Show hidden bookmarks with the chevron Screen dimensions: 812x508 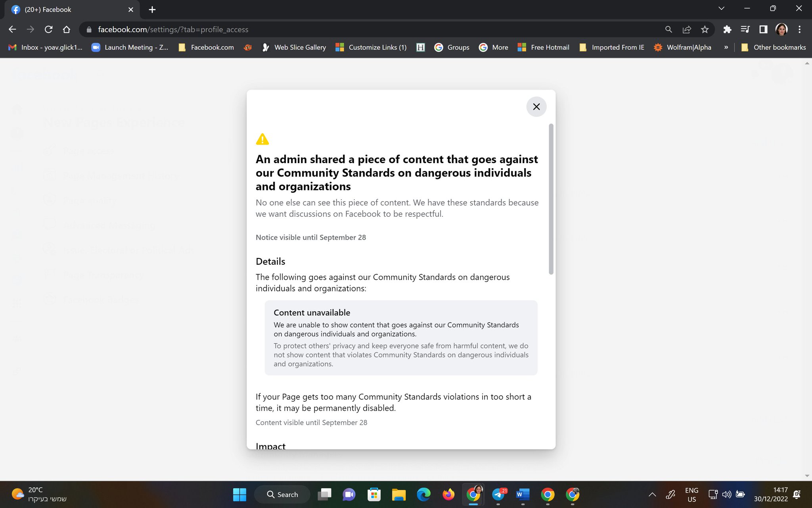pyautogui.click(x=726, y=47)
